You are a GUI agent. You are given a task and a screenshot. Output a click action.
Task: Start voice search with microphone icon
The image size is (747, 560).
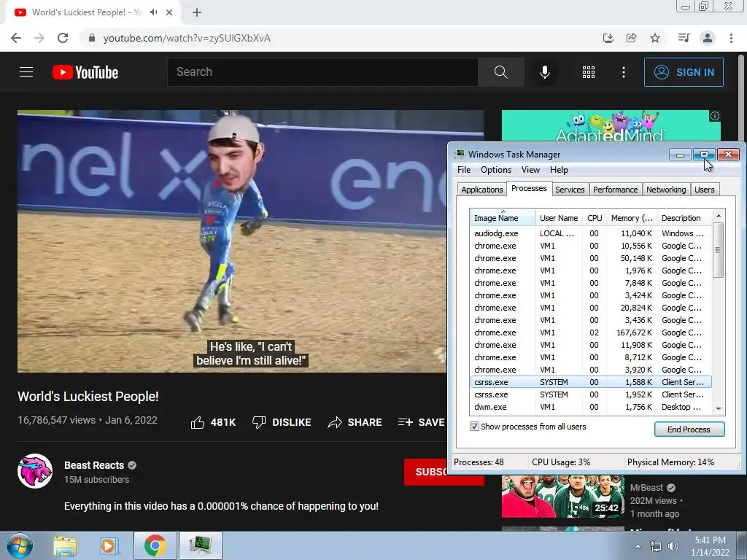[x=544, y=72]
